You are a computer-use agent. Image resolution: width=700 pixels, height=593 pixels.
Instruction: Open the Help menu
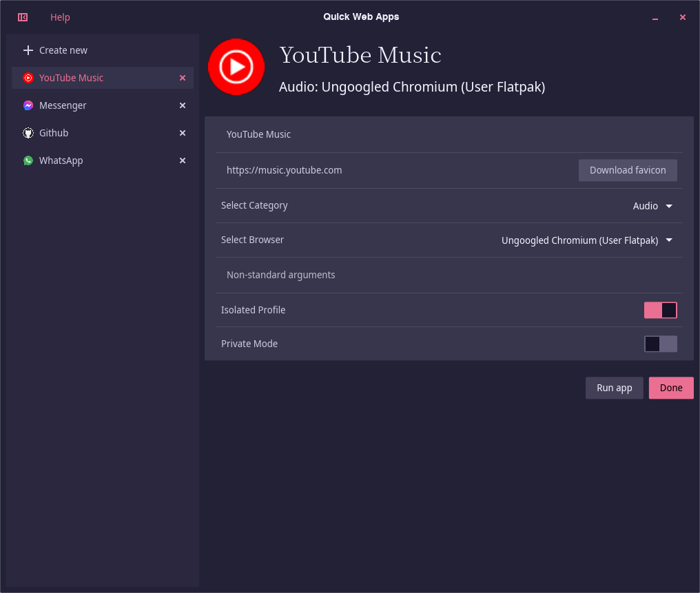click(x=60, y=17)
